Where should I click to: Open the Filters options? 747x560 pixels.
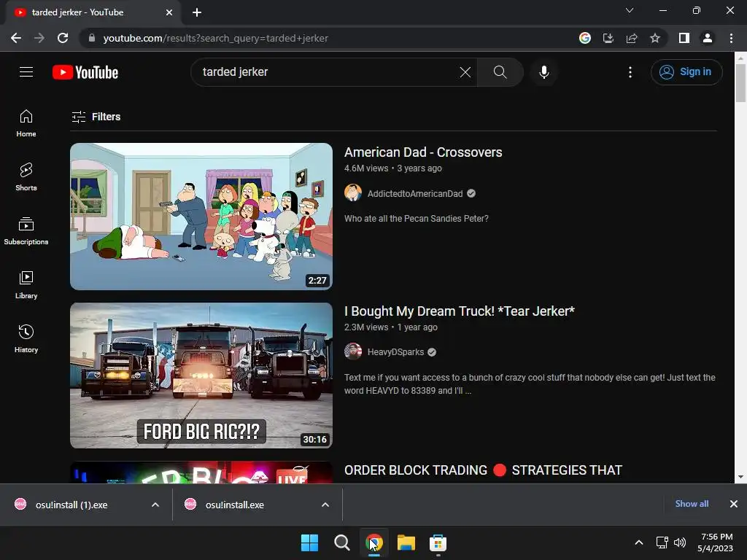(x=96, y=117)
